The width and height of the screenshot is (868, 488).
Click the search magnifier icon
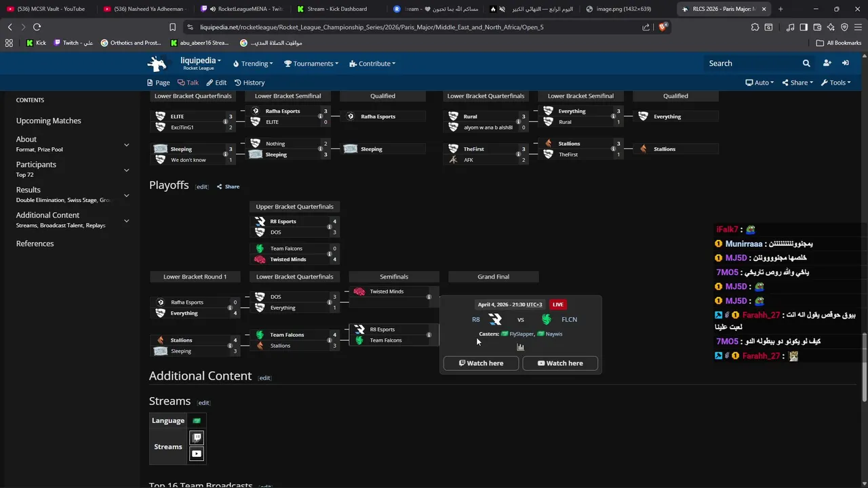point(806,63)
